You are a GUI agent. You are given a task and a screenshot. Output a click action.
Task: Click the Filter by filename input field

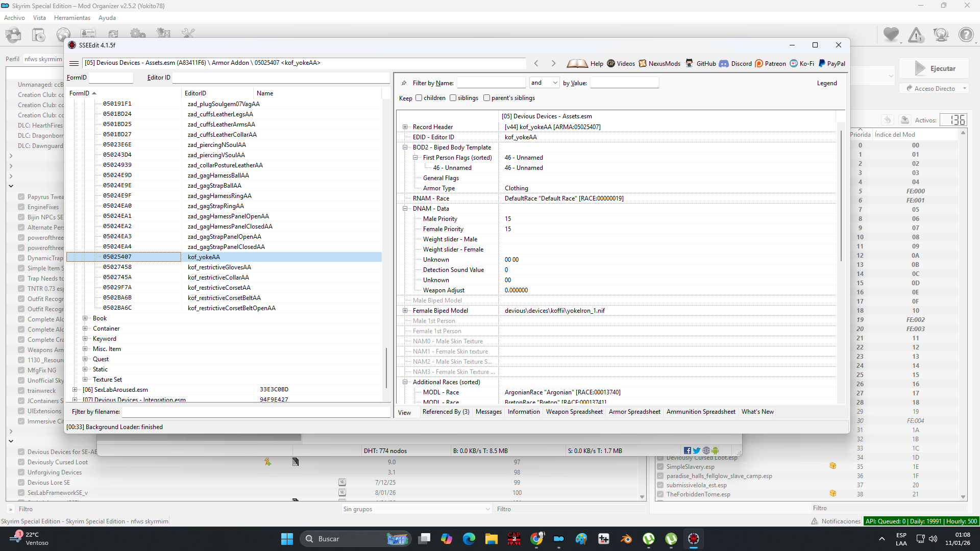pyautogui.click(x=256, y=412)
